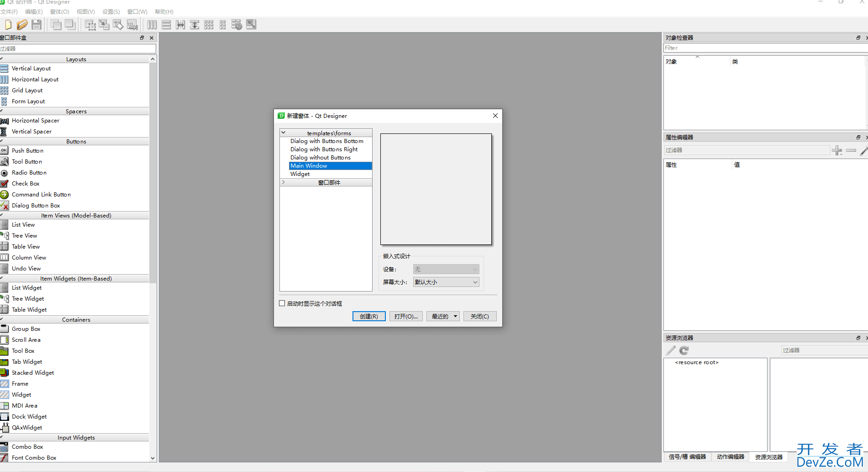868x472 pixels.
Task: Click the minus icon in property editor
Action: tap(851, 150)
